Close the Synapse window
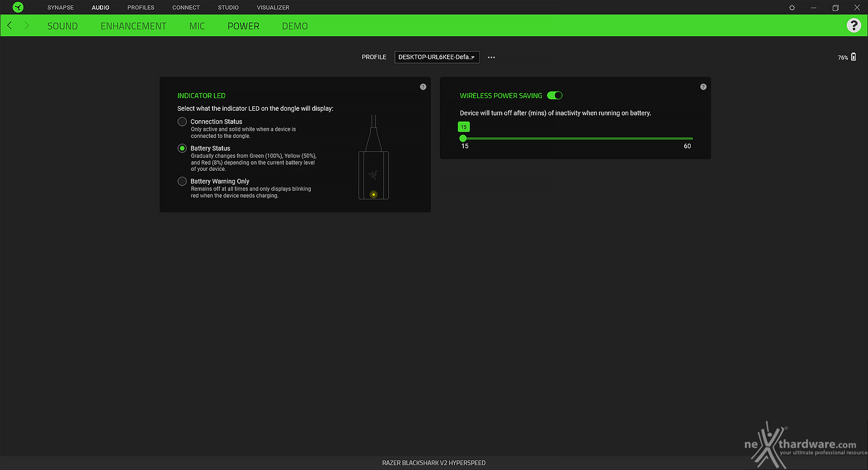Viewport: 868px width, 470px height. click(x=857, y=8)
